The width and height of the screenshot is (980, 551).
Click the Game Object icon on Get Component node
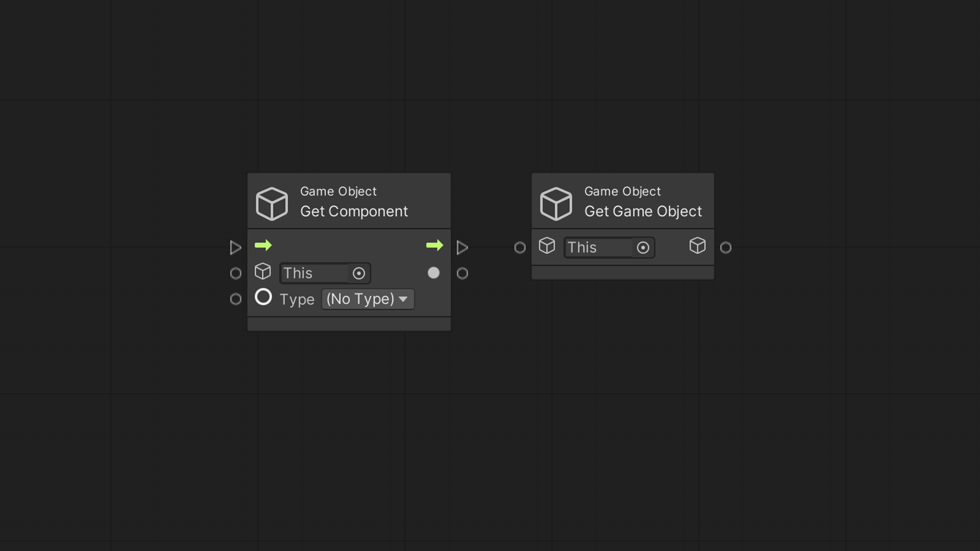coord(272,202)
